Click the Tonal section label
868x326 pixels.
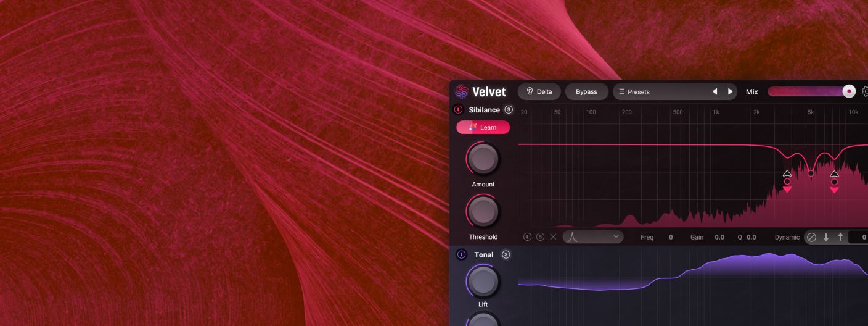[484, 254]
